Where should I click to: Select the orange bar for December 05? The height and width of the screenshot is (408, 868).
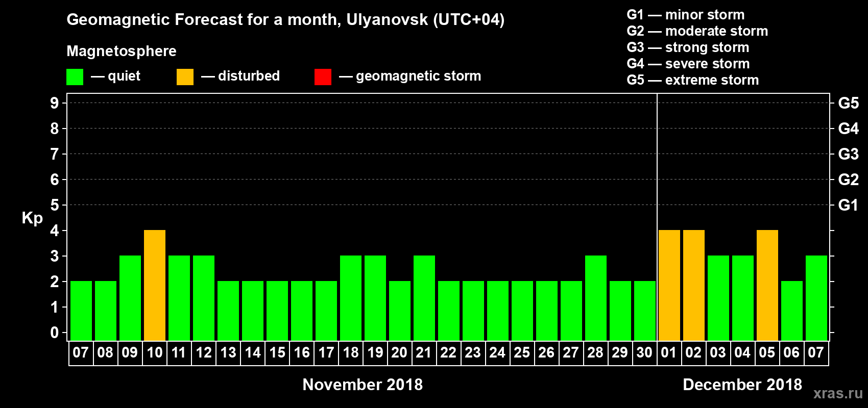(767, 286)
